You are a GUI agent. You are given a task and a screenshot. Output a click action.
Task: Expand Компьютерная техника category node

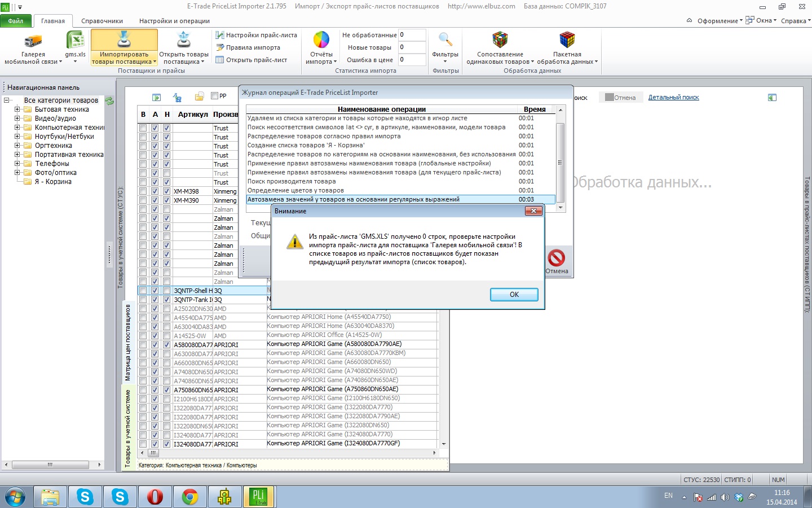(17, 128)
